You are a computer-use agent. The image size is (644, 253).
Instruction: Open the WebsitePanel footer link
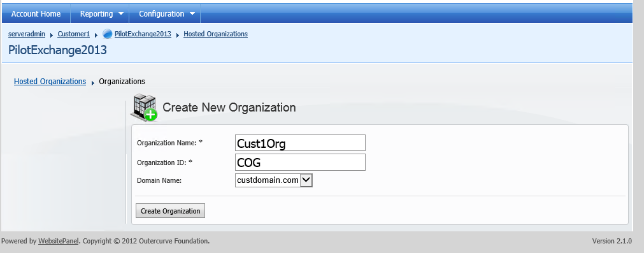coord(59,241)
